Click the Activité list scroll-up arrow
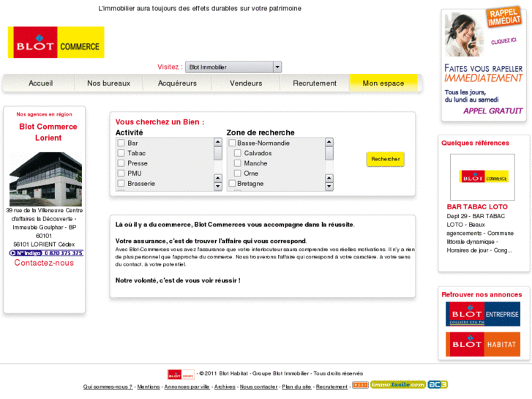Image resolution: width=532 pixels, height=399 pixels. click(218, 142)
